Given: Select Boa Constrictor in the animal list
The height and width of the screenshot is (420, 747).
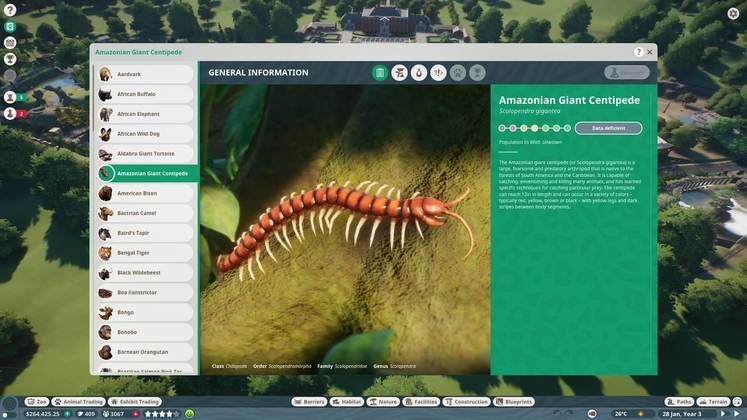Looking at the screenshot, I should point(145,292).
